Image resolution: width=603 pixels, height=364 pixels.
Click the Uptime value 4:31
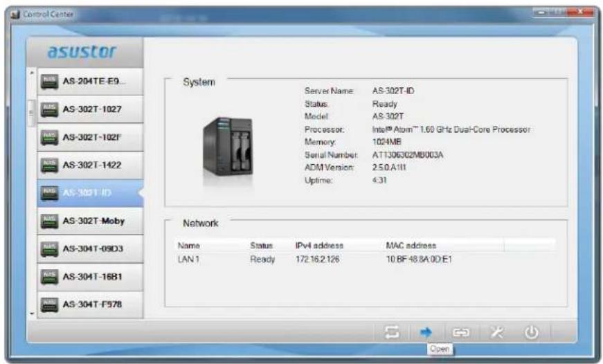click(x=379, y=181)
